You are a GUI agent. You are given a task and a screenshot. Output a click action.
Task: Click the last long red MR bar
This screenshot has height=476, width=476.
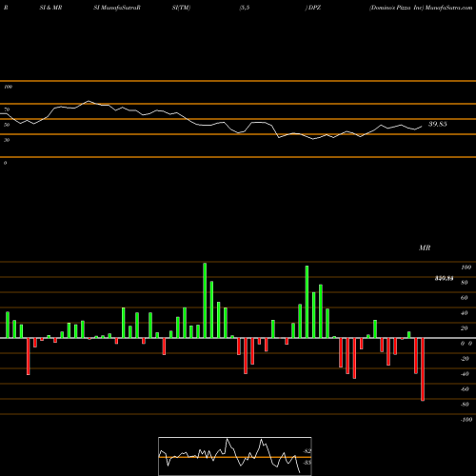[x=423, y=369]
